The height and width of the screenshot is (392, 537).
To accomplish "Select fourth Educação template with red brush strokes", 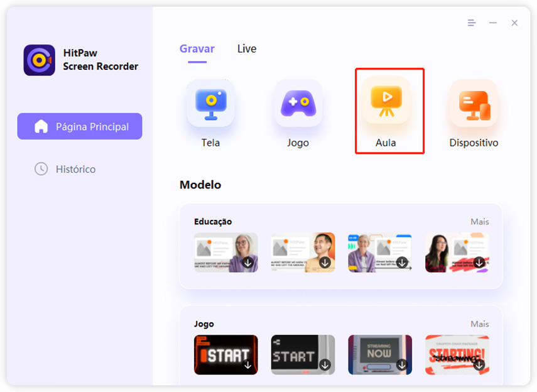I will (457, 253).
